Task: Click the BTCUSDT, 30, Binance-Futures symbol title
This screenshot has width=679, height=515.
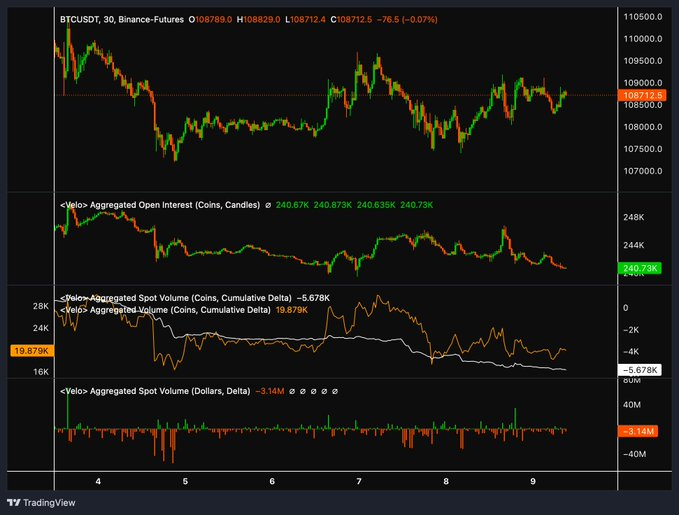Action: click(122, 19)
